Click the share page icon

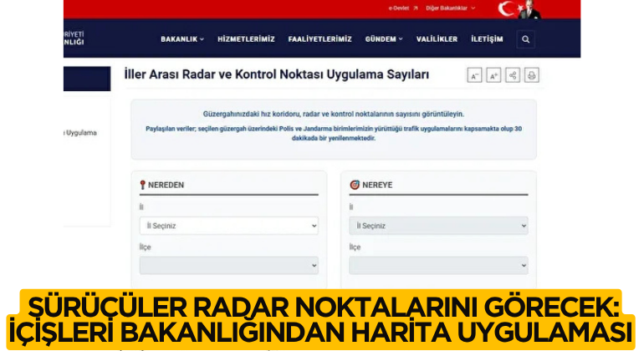[x=513, y=75]
